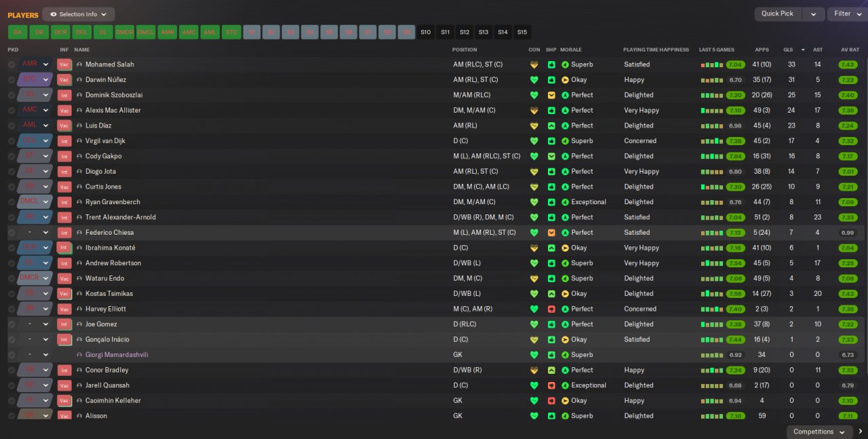Click Curtis Jones's Vac info badge
The image size is (868, 439).
64,187
